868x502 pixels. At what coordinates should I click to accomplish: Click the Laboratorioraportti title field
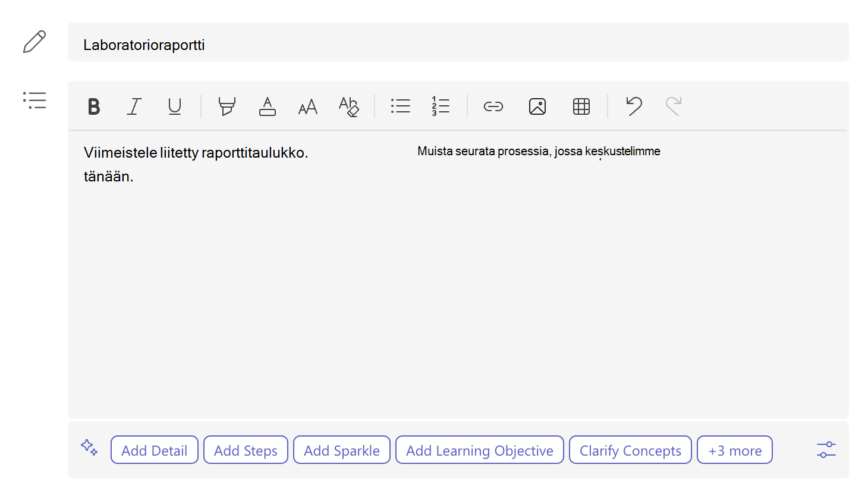pos(458,42)
